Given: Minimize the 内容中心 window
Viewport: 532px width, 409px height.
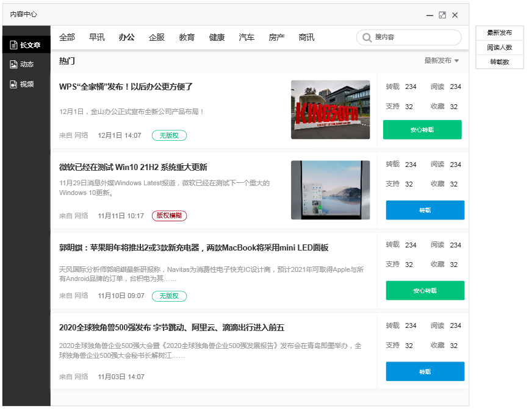Looking at the screenshot, I should click(430, 15).
